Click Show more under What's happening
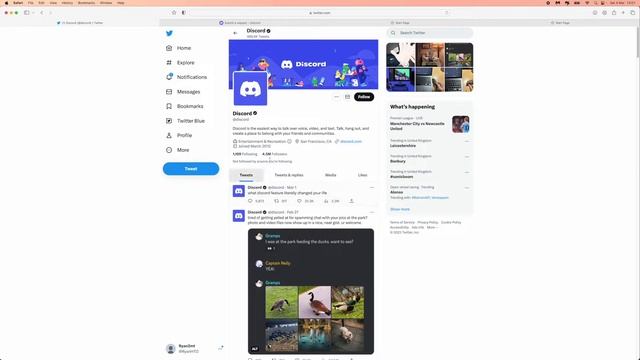The height and width of the screenshot is (360, 640). (x=400, y=209)
